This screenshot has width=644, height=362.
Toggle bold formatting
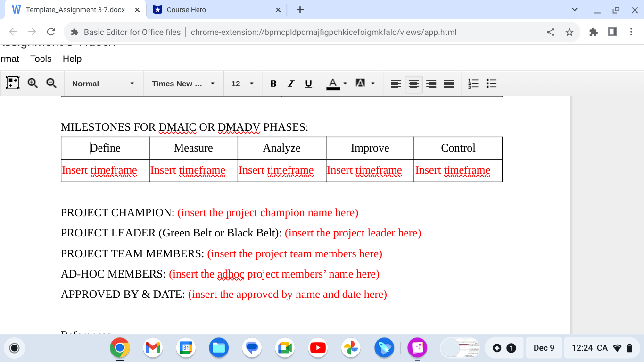click(x=273, y=84)
